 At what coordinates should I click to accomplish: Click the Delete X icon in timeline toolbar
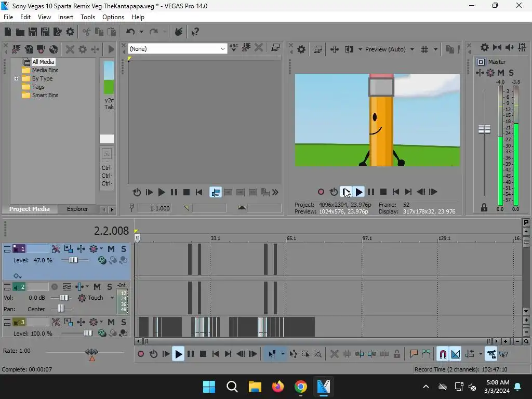pyautogui.click(x=334, y=354)
